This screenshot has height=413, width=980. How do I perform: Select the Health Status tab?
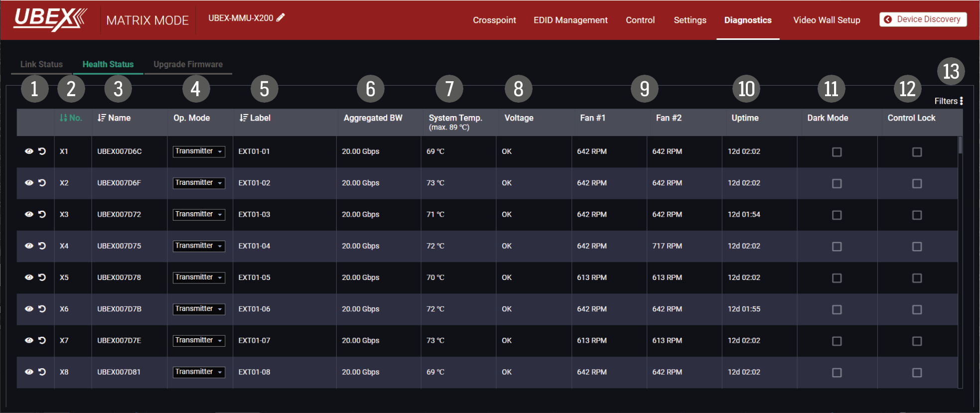click(x=108, y=64)
